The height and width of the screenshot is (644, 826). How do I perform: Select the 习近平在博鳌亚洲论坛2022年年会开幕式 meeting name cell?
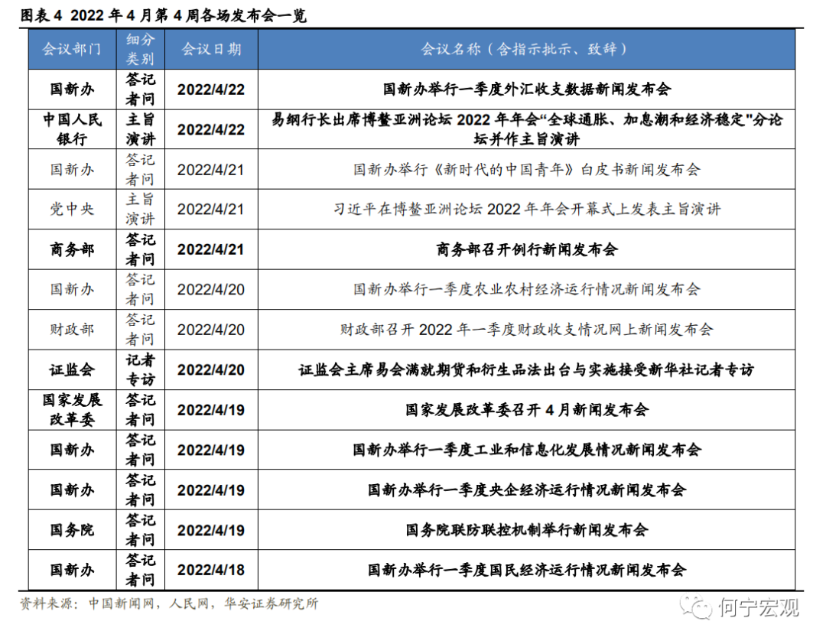tap(526, 210)
